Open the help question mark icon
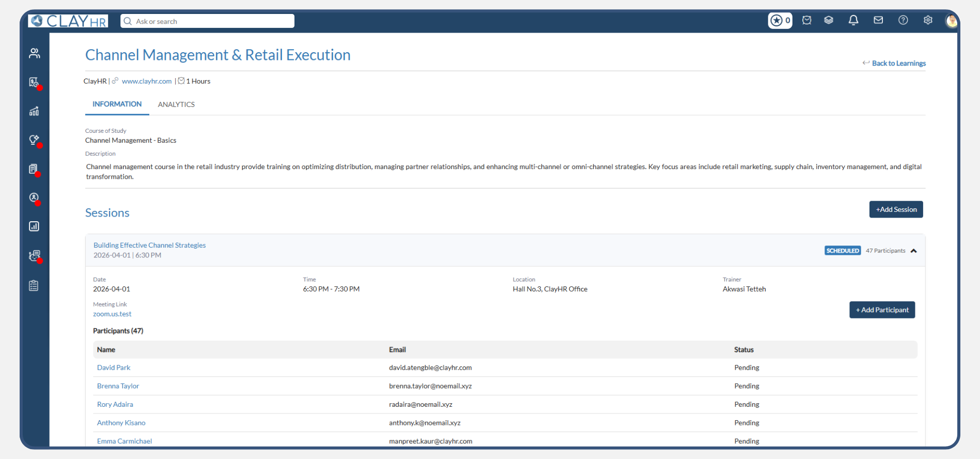 click(903, 20)
